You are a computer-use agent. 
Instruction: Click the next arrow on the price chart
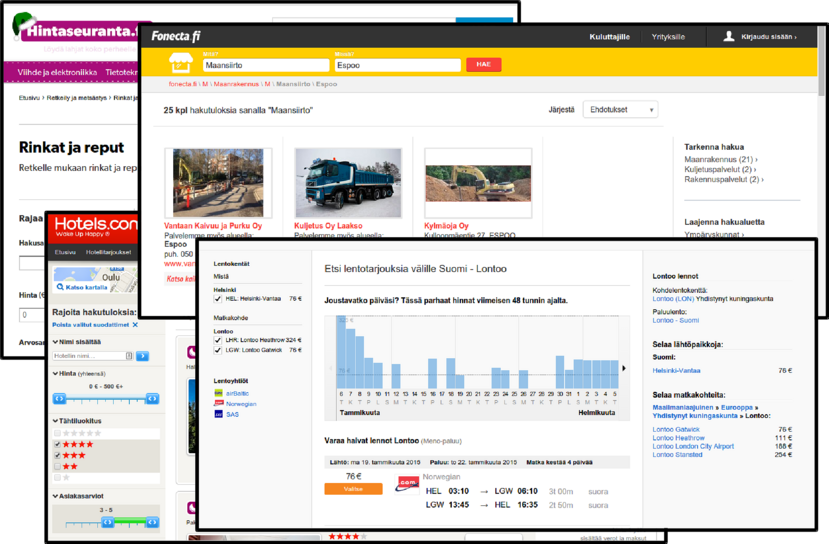(x=624, y=368)
